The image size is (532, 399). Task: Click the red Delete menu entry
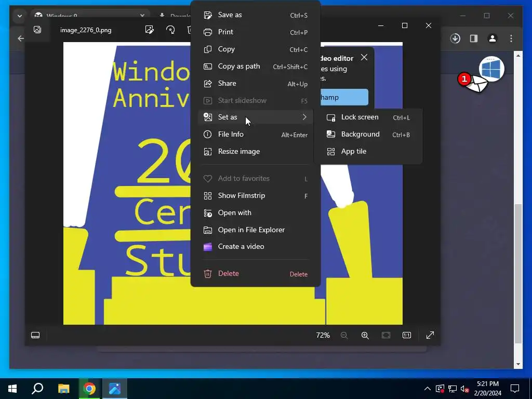coord(256,273)
